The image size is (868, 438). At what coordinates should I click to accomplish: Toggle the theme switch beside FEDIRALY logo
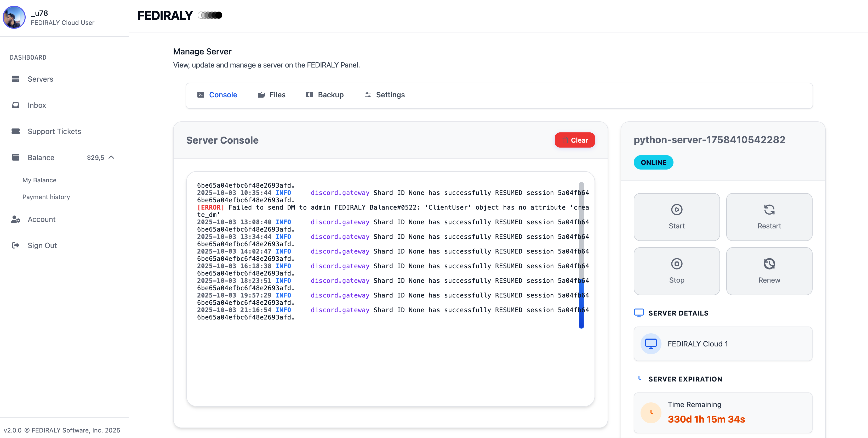pyautogui.click(x=210, y=15)
